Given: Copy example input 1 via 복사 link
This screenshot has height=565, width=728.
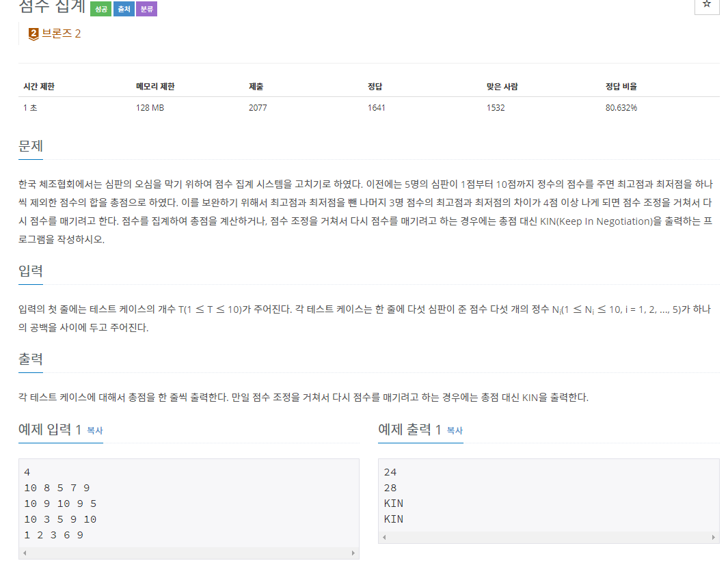Looking at the screenshot, I should pyautogui.click(x=95, y=430).
